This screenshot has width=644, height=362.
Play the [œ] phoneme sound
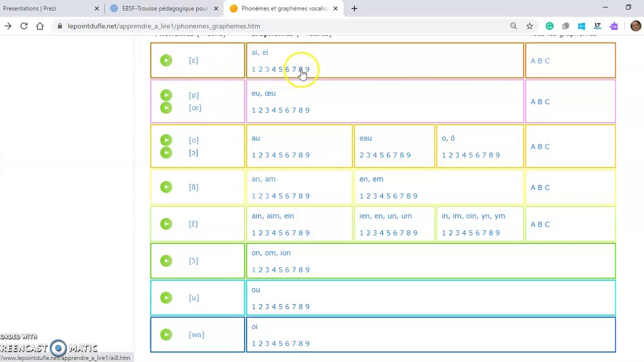[x=166, y=108]
